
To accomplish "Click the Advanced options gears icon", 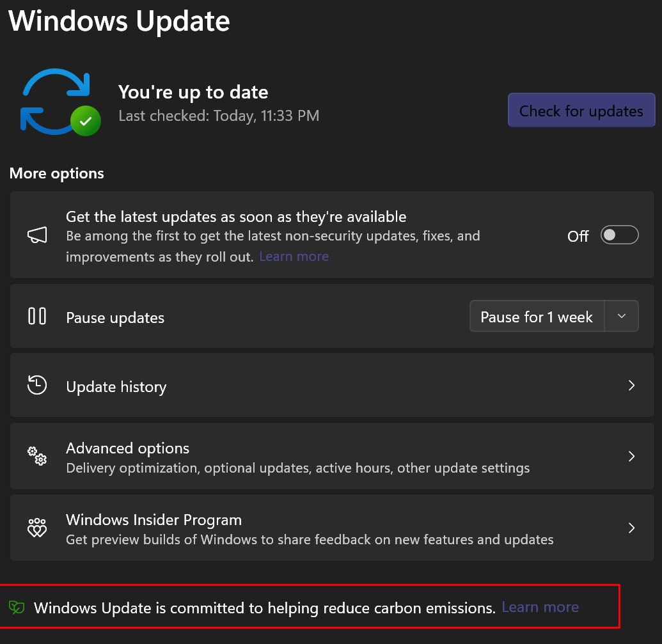I will (37, 456).
